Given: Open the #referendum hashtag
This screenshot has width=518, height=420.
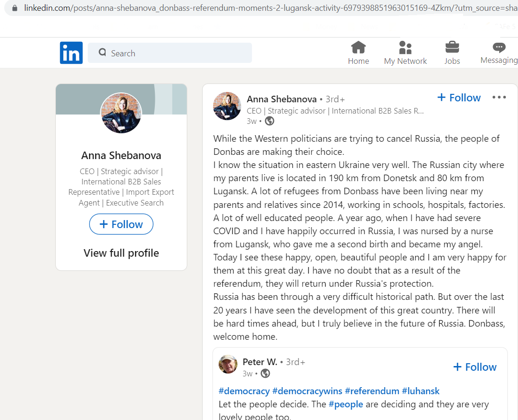Looking at the screenshot, I should point(372,391).
